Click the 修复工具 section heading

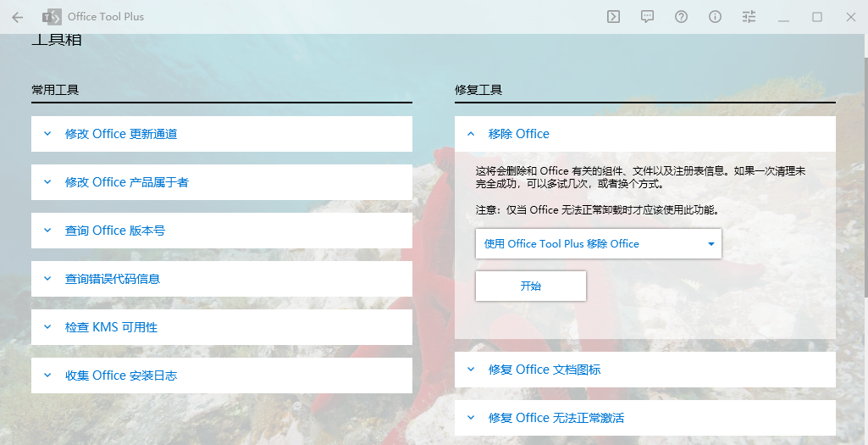(x=478, y=90)
